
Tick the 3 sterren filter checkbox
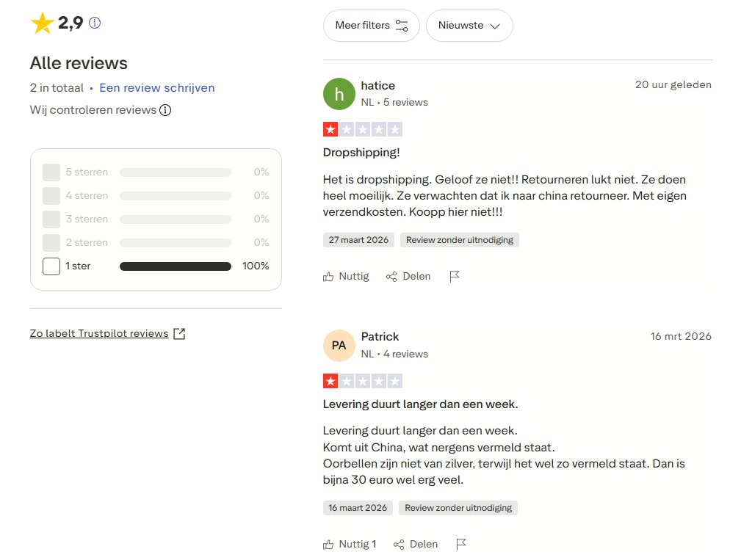coord(51,219)
